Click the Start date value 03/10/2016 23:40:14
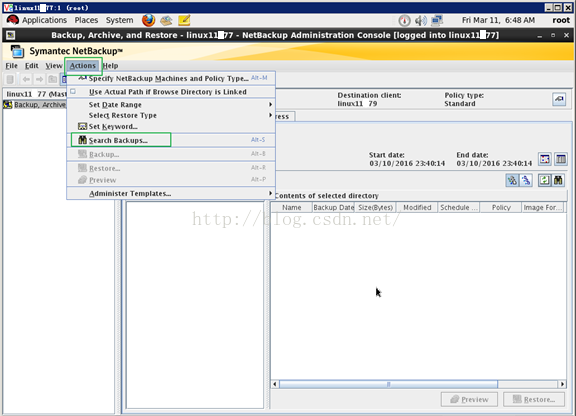The height and width of the screenshot is (416, 576). 407,163
